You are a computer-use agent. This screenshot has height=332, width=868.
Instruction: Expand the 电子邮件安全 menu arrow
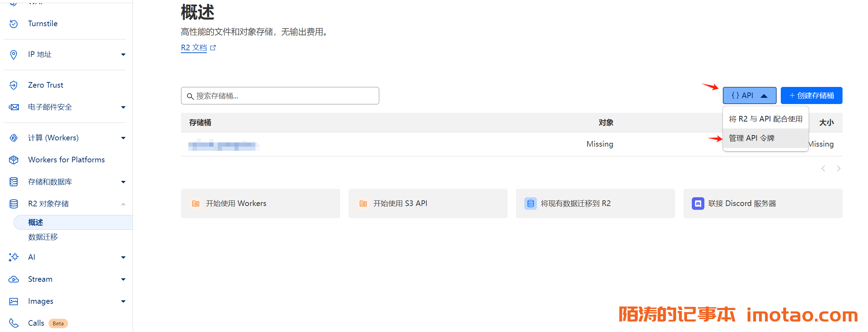(123, 107)
